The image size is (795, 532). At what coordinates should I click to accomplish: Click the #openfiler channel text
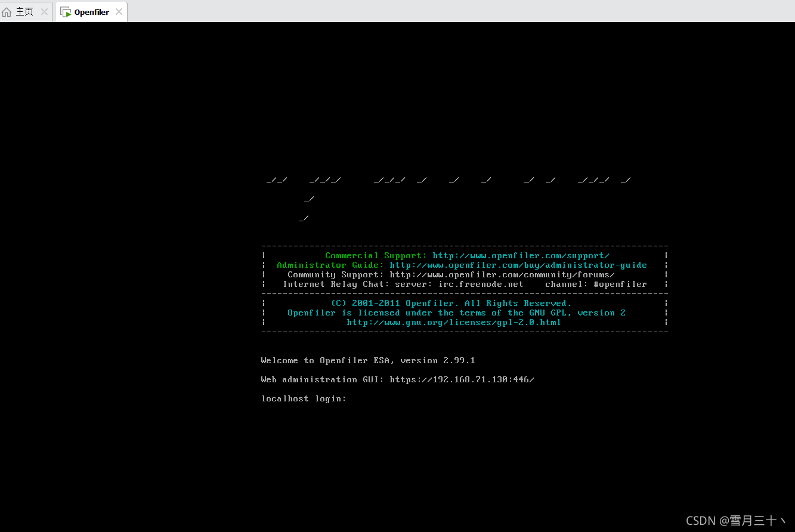(620, 284)
